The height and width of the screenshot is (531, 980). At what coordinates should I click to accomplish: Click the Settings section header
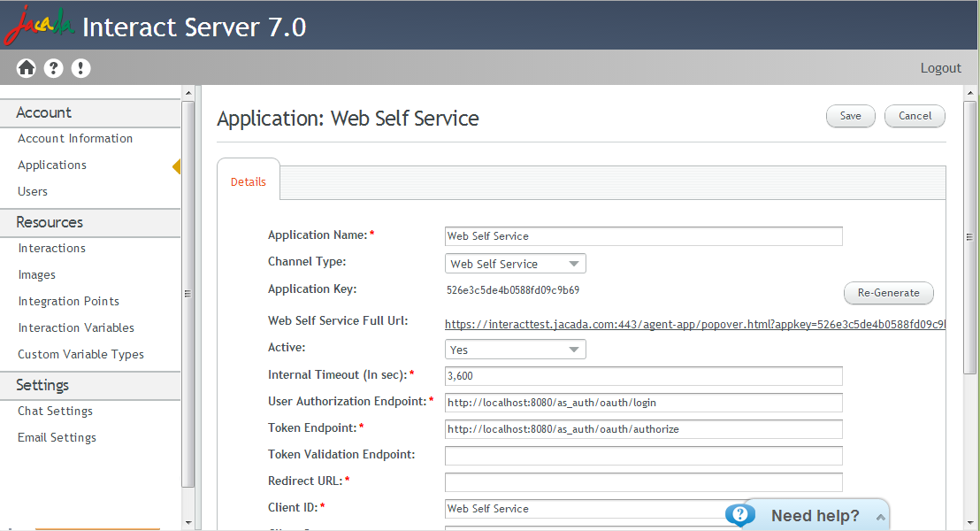click(x=90, y=385)
